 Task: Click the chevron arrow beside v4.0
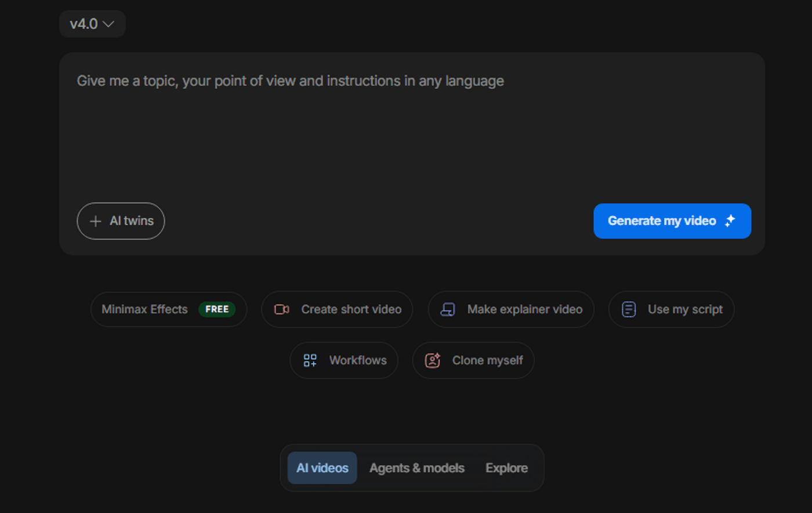pyautogui.click(x=108, y=24)
